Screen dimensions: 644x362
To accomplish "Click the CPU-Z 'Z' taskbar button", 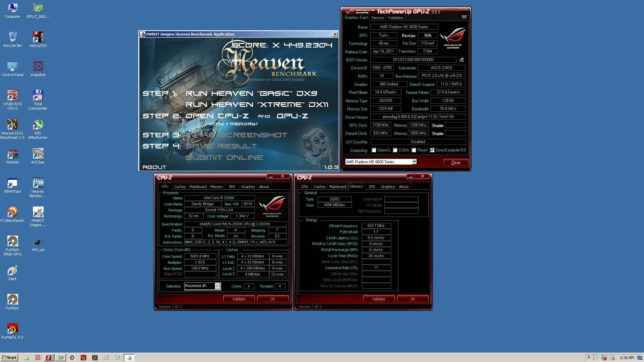I will coord(48,358).
